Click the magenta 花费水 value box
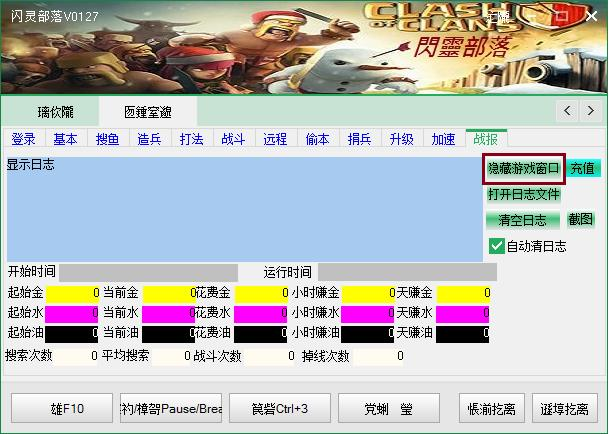This screenshot has width=609, height=434. pyautogui.click(x=261, y=314)
